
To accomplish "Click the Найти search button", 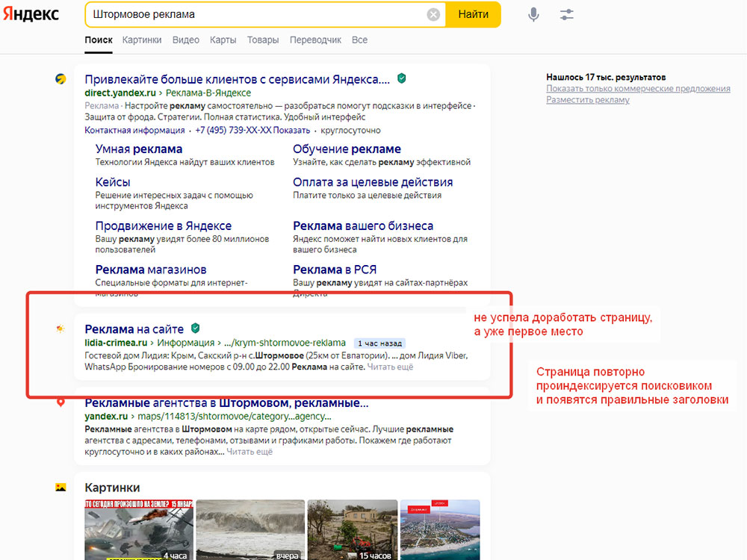I will click(473, 14).
